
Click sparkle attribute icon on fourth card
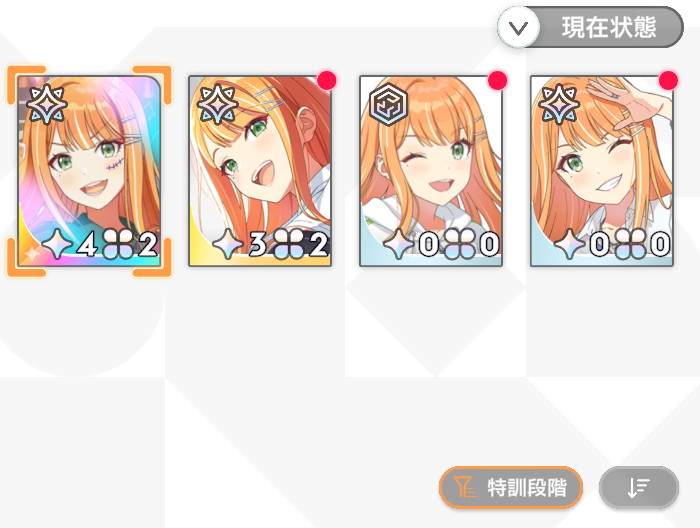coord(559,104)
